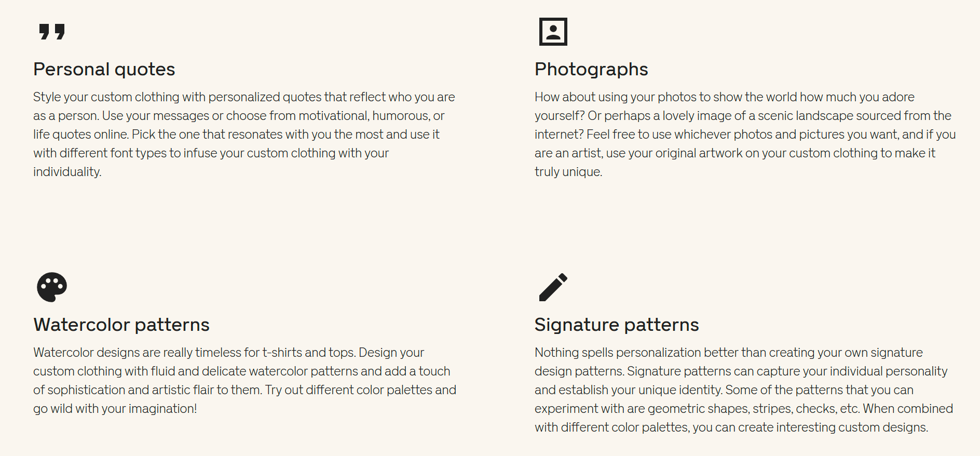Viewport: 980px width, 456px height.
Task: Click "internet? Feel free to use" text line
Action: (x=603, y=135)
